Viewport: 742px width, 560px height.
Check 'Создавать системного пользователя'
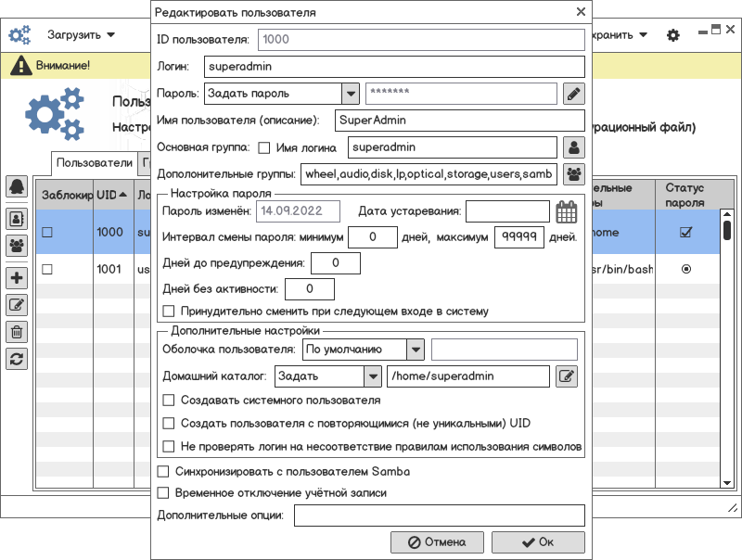point(169,401)
